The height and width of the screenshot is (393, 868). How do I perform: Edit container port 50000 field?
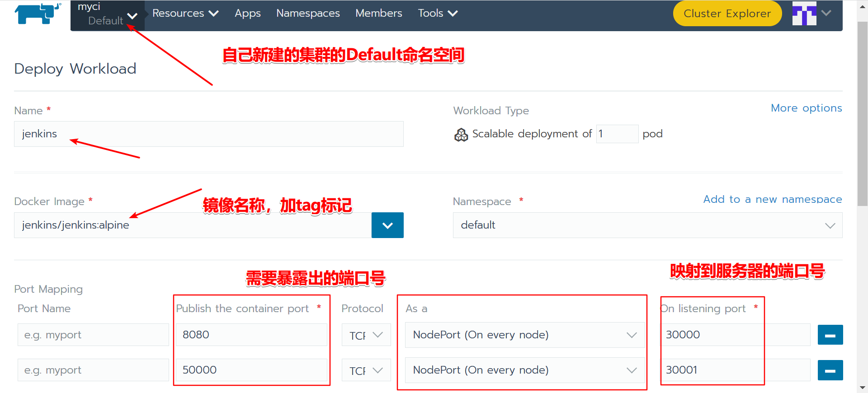coord(251,370)
